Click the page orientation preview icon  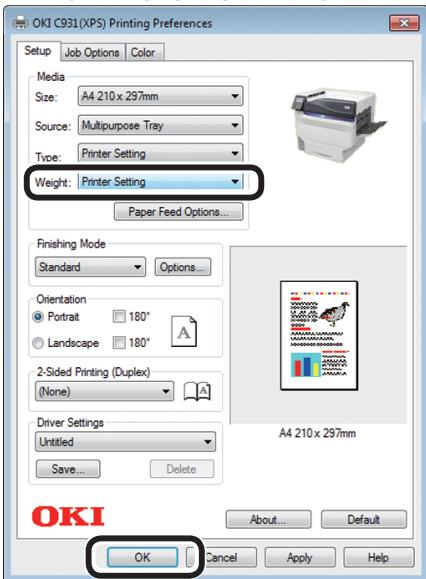184,331
